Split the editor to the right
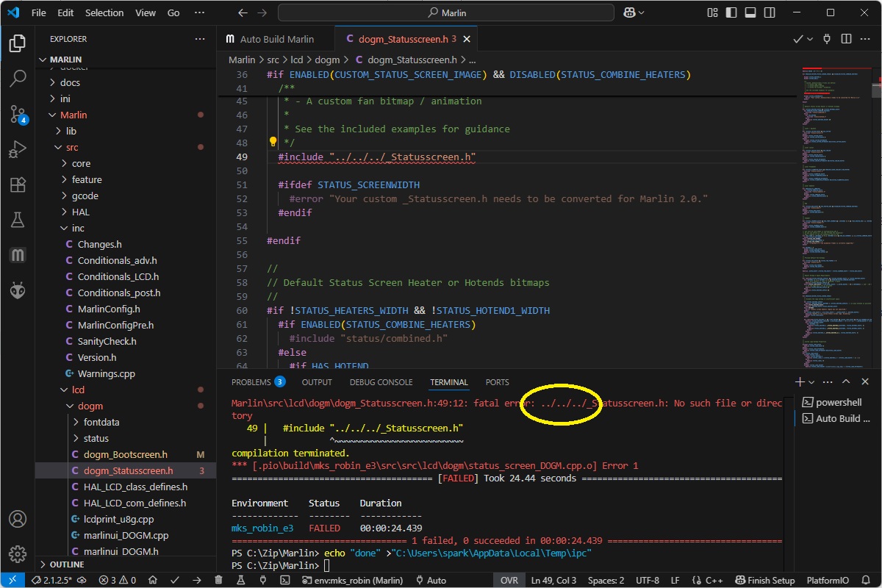This screenshot has height=588, width=882. point(846,39)
